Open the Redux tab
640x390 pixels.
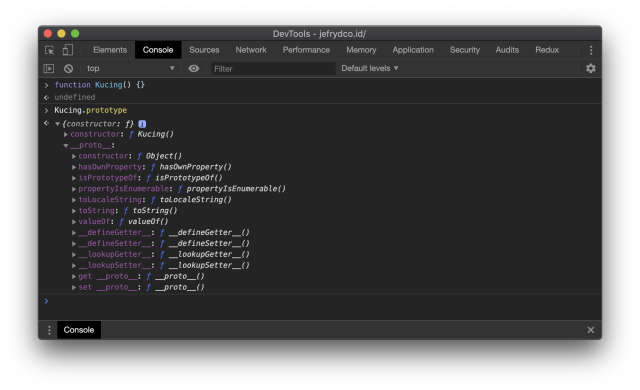(547, 50)
